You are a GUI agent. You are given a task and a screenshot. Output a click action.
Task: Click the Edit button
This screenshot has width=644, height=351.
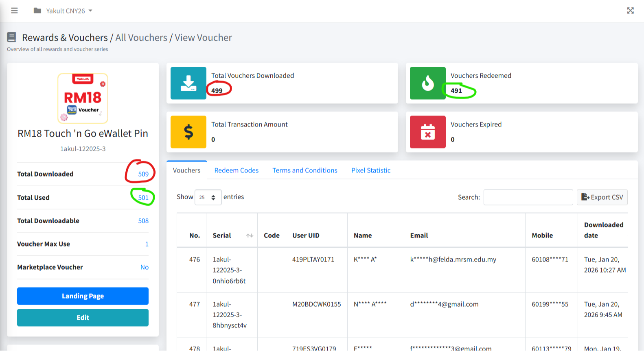[83, 318]
